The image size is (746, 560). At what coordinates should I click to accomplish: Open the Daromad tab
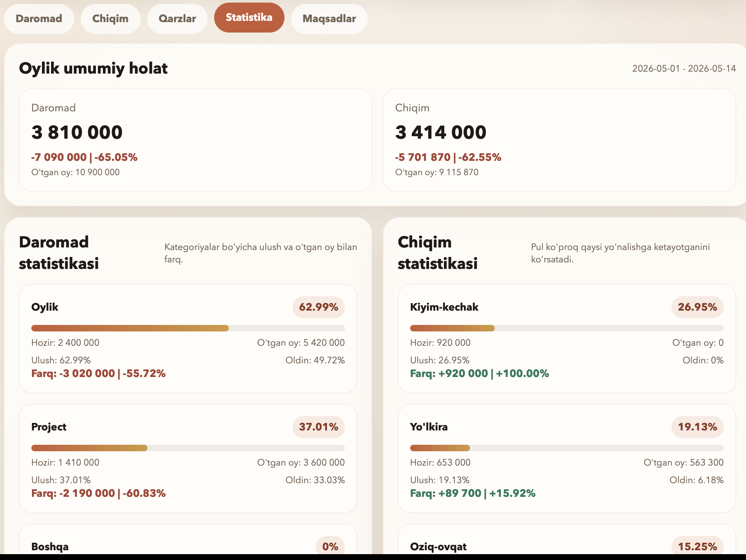[39, 19]
